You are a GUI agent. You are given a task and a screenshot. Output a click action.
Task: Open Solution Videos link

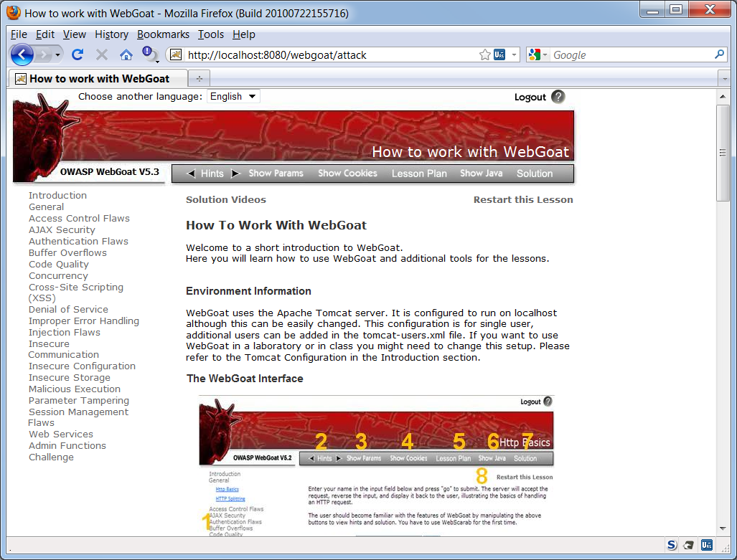225,199
